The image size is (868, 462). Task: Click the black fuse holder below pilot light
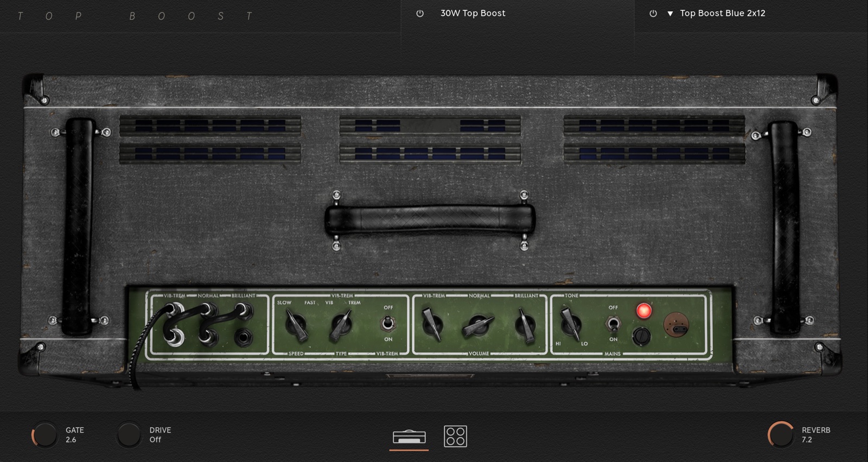click(x=641, y=337)
